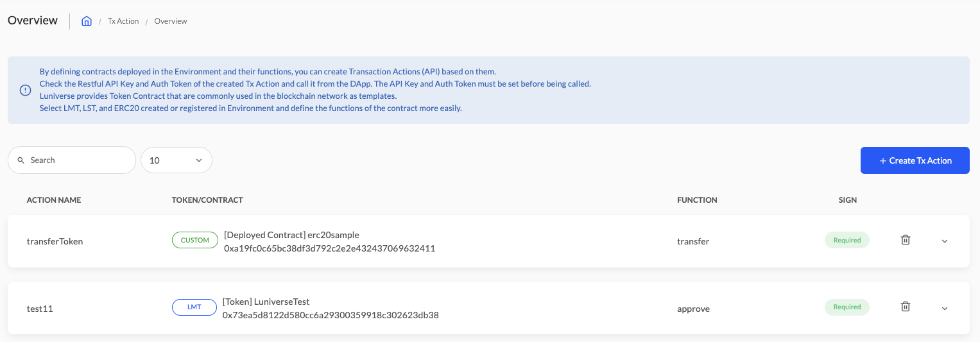Screen dimensions: 980x342
Task: Click the LuniverseTest token address
Action: [x=331, y=315]
